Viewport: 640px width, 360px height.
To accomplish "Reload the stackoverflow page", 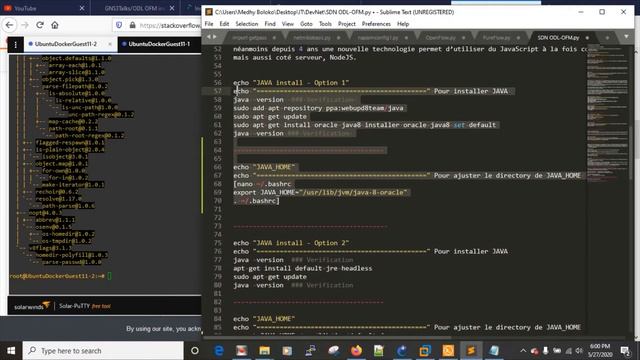I will point(40,25).
